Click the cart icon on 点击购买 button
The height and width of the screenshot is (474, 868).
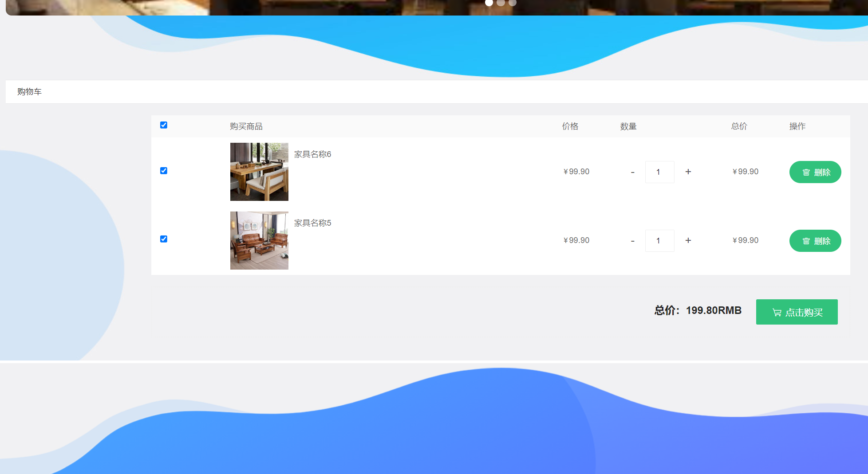tap(777, 313)
